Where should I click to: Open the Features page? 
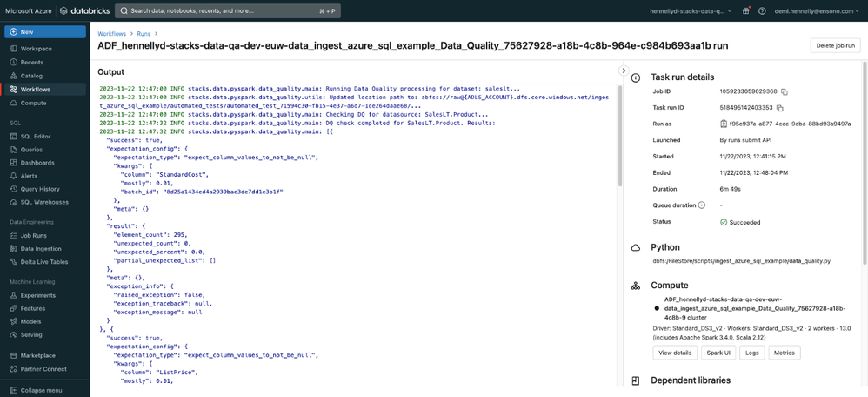point(45,308)
